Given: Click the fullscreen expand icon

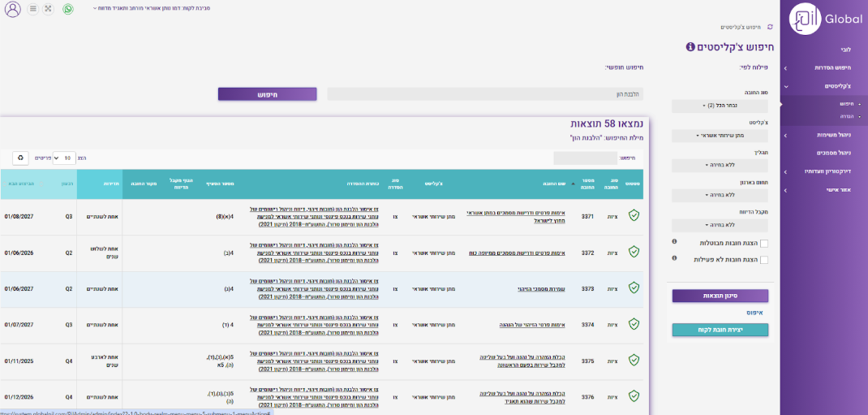Looking at the screenshot, I should (x=48, y=9).
